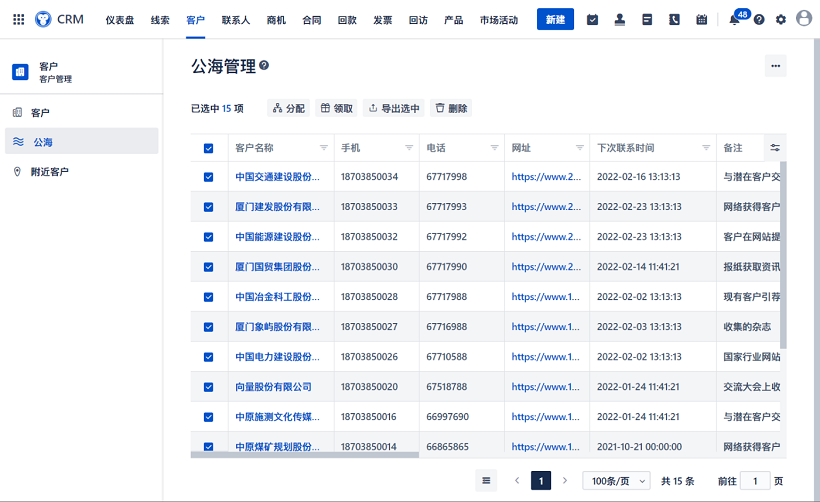Filter the 电话 column

click(494, 148)
